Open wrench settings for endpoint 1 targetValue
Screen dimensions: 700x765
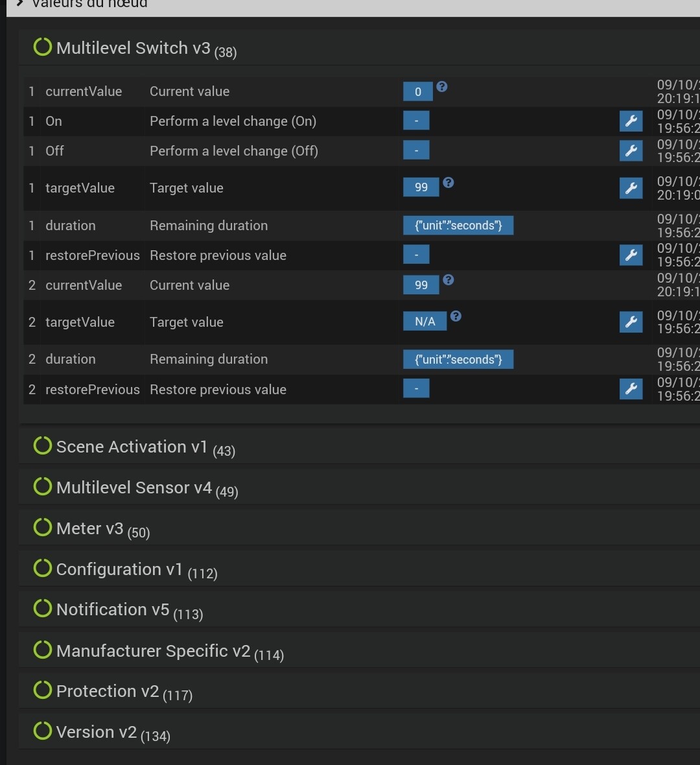tap(631, 188)
